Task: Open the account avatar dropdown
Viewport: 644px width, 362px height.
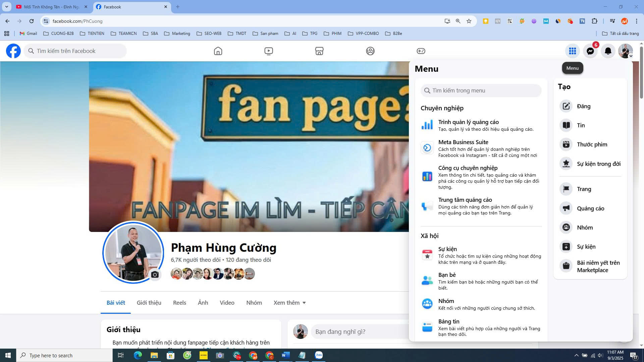Action: 626,51
